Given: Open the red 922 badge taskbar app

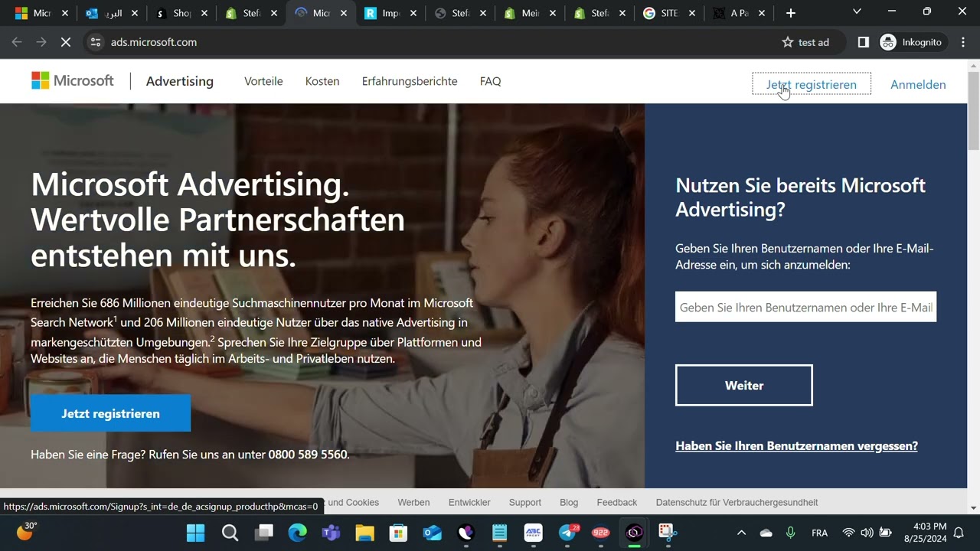Looking at the screenshot, I should tap(601, 533).
